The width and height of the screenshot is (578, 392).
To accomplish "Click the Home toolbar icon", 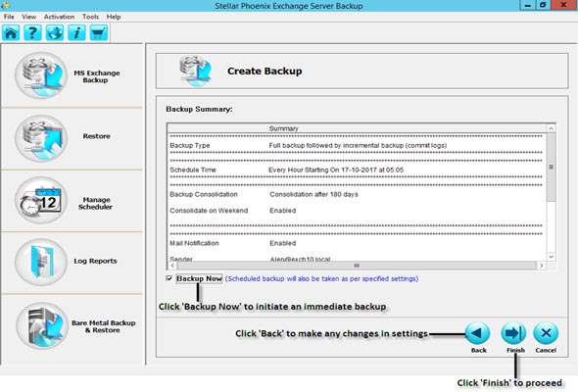I will [11, 32].
